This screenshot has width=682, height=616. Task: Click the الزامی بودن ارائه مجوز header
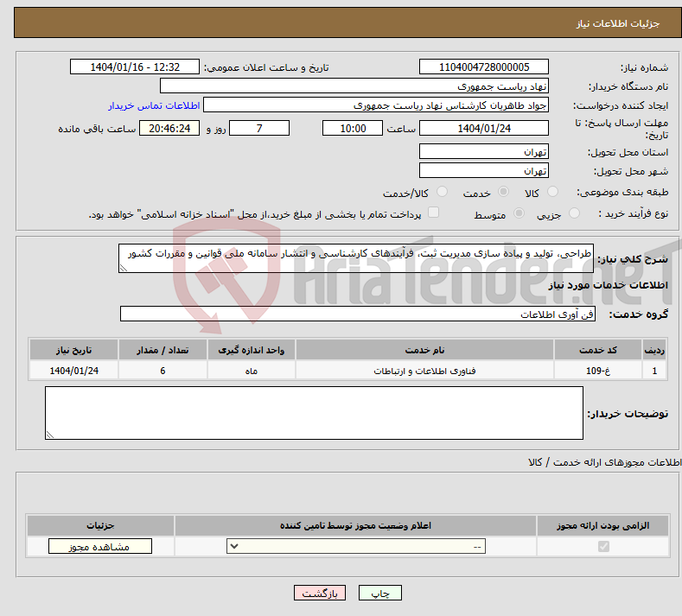coord(602,525)
